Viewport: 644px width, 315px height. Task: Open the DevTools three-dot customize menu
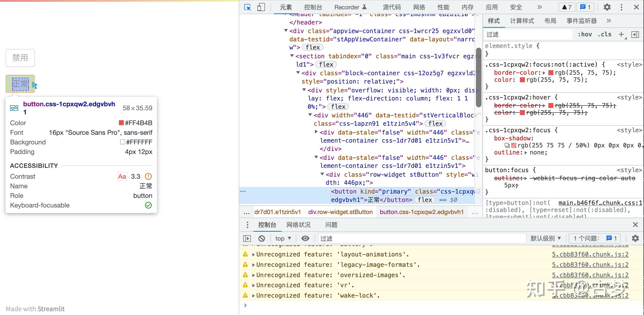coord(621,7)
